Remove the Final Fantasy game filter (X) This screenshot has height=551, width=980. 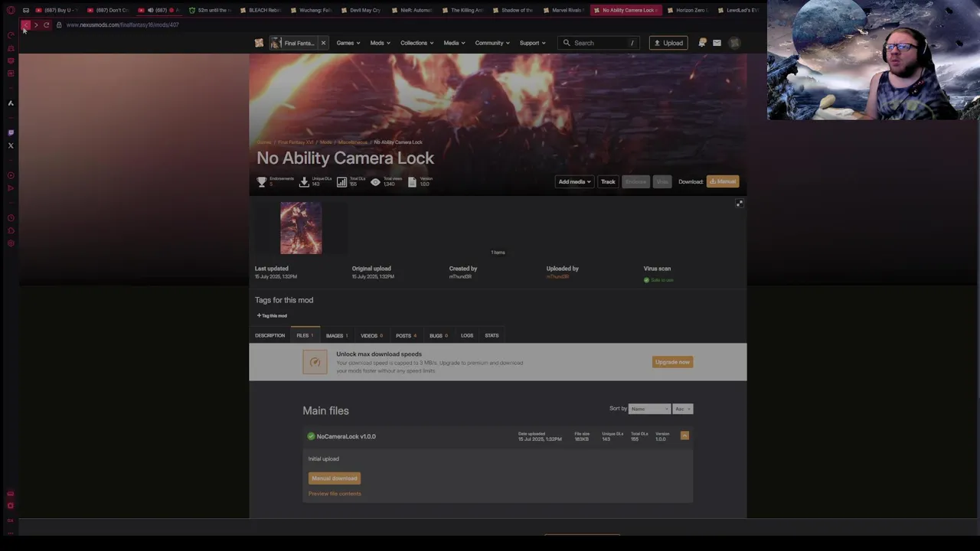(323, 43)
